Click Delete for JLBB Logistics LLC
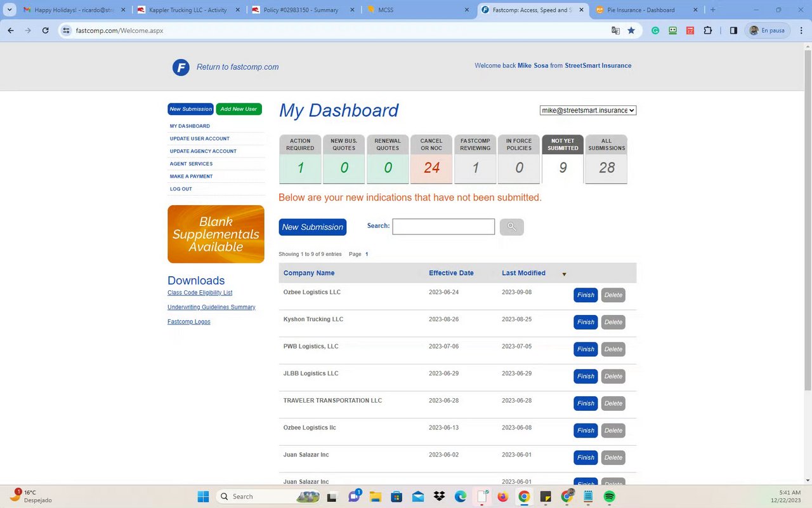The image size is (812, 508). point(613,377)
